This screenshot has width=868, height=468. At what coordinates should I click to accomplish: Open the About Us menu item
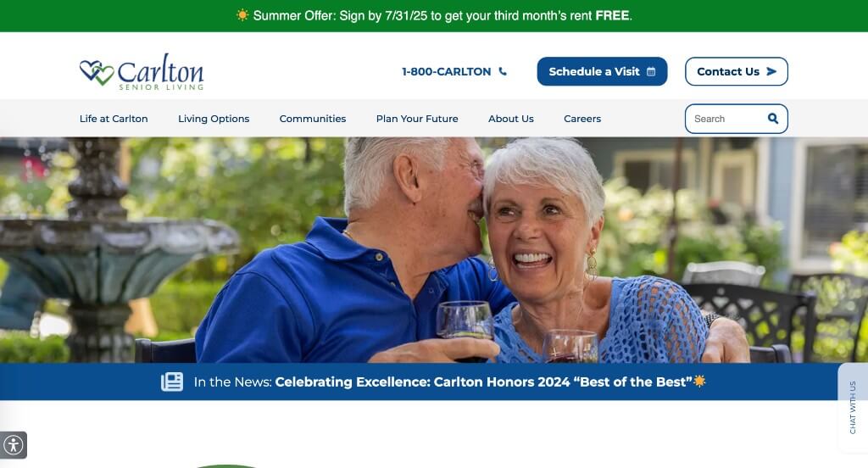tap(511, 119)
